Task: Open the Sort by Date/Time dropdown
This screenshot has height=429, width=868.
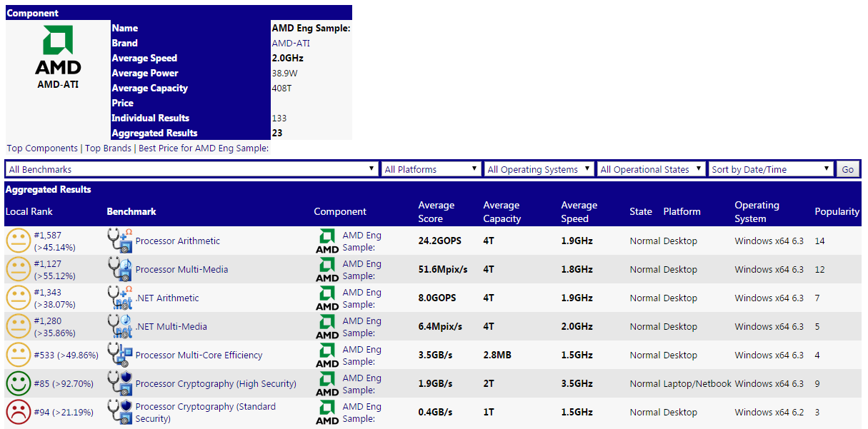Action: click(772, 169)
